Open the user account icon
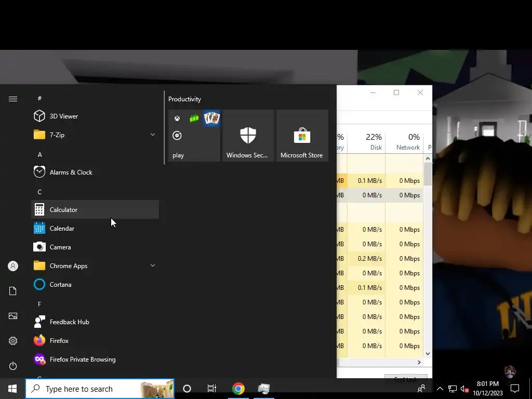This screenshot has width=532, height=399. click(x=13, y=266)
